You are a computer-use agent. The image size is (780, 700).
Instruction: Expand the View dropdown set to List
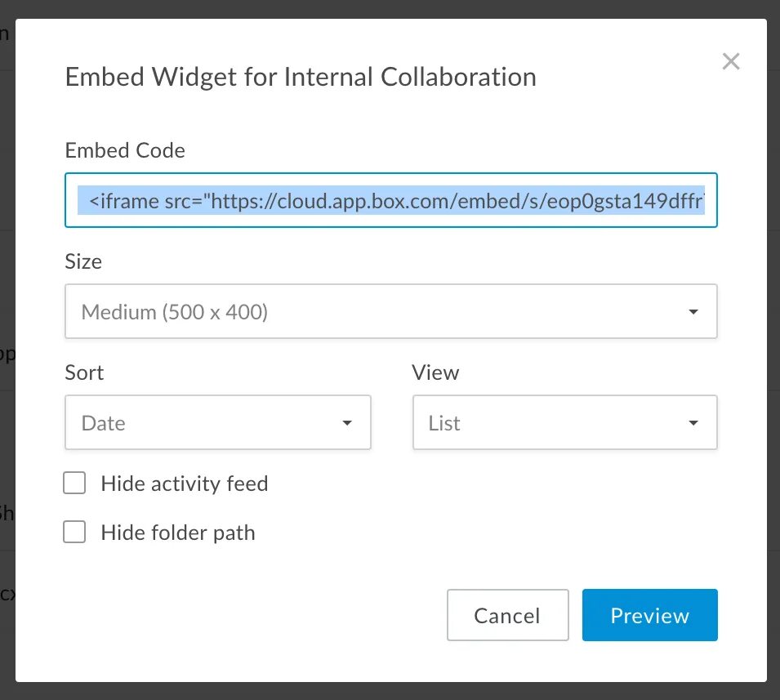(564, 423)
